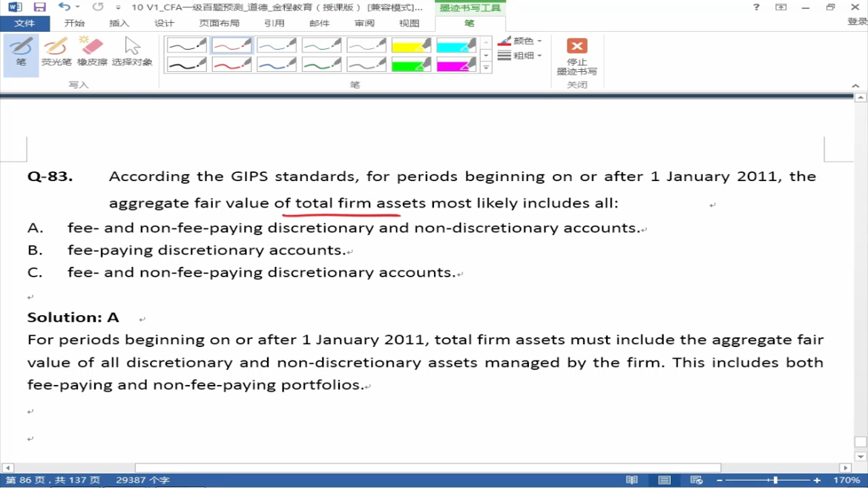Open Word Help question mark
Image resolution: width=868 pixels, height=488 pixels.
[x=756, y=7]
